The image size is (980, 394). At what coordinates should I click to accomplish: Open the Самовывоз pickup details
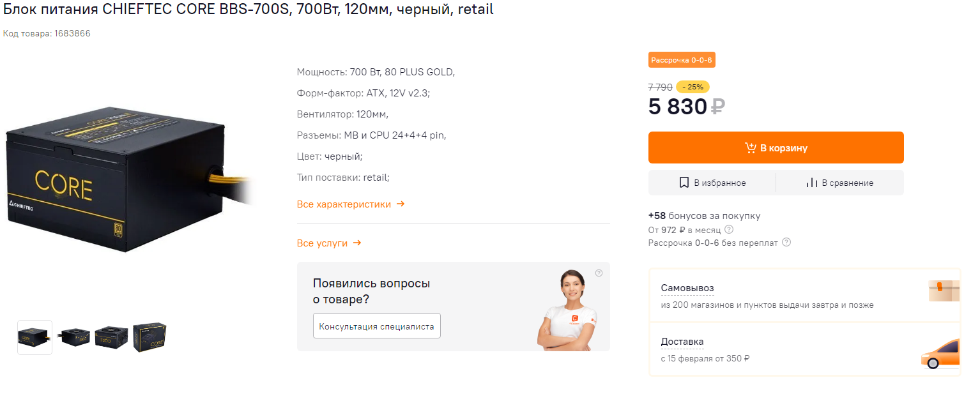(x=687, y=288)
